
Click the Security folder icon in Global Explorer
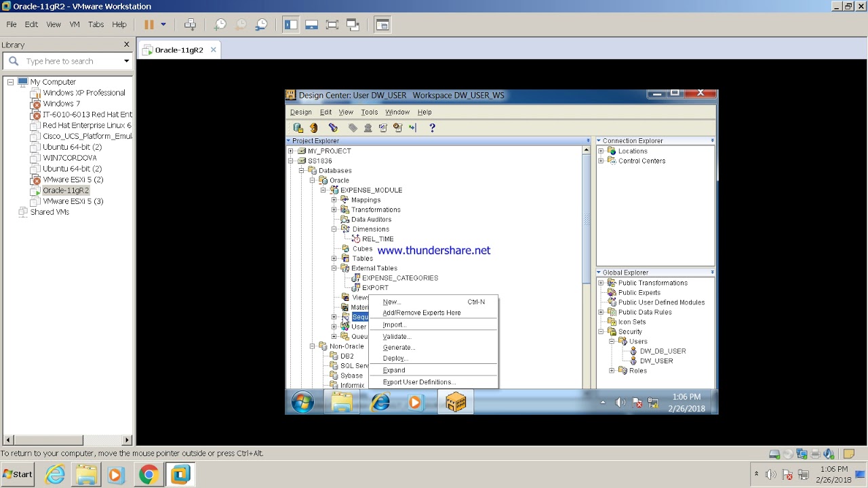[612, 332]
